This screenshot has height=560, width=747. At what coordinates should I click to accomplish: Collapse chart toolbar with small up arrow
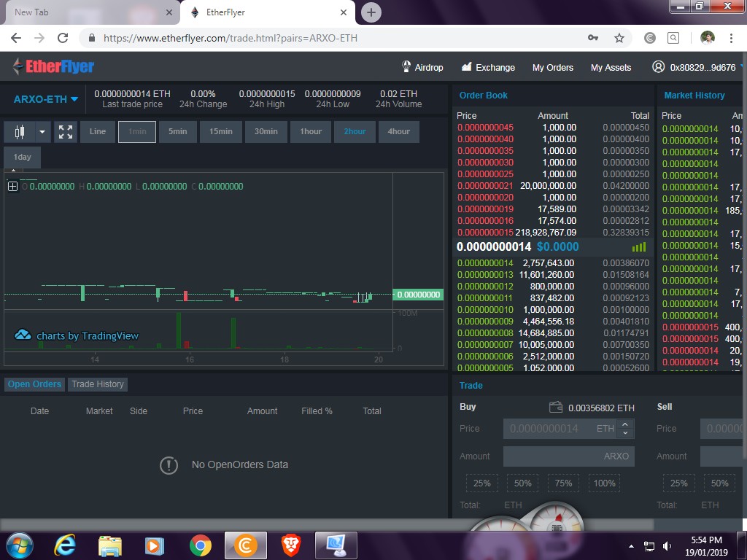pyautogui.click(x=13, y=170)
